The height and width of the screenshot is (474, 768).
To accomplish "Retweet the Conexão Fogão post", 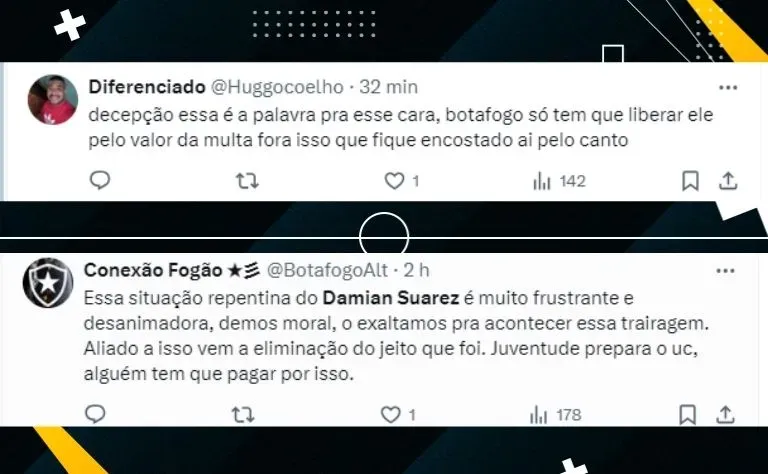I will pos(243,415).
